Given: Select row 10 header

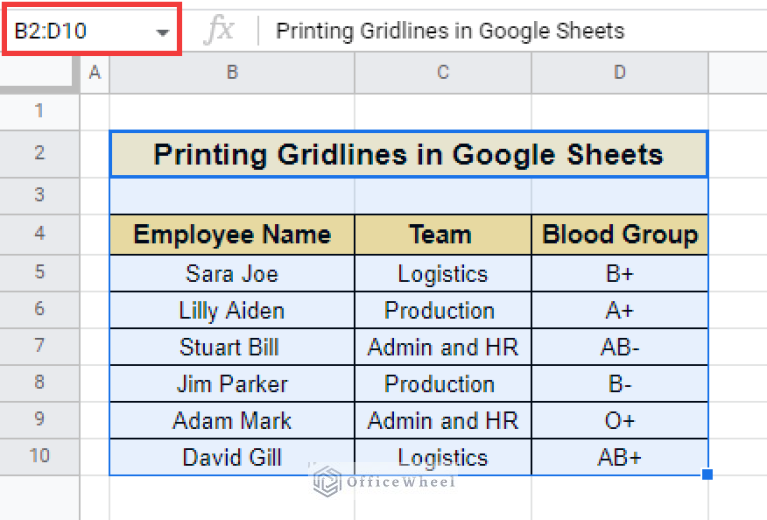Looking at the screenshot, I should coord(40,457).
